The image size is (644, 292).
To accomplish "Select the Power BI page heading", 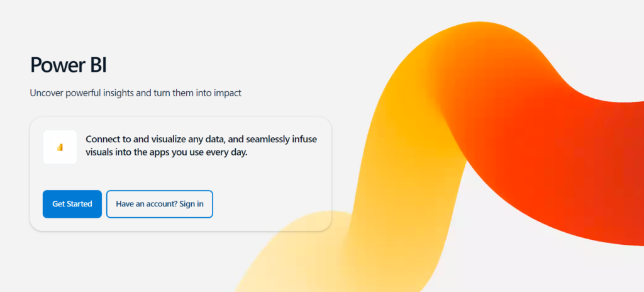I will [69, 65].
